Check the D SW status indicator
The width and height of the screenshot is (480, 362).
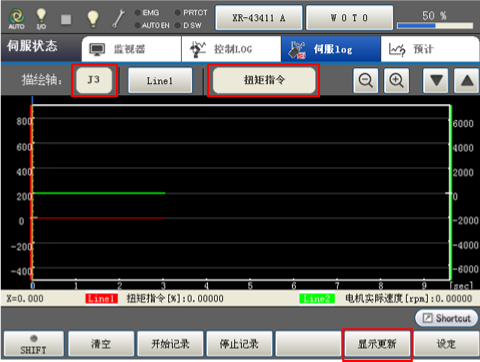(x=188, y=25)
